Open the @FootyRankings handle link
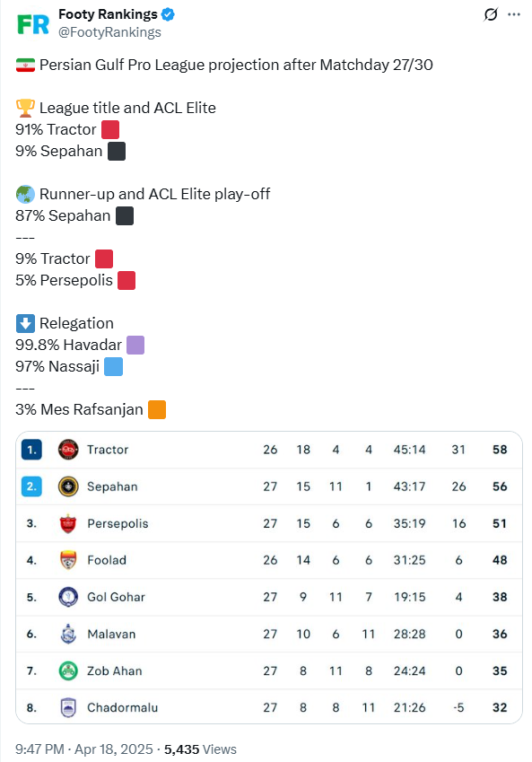This screenshot has width=532, height=762. pyautogui.click(x=109, y=32)
